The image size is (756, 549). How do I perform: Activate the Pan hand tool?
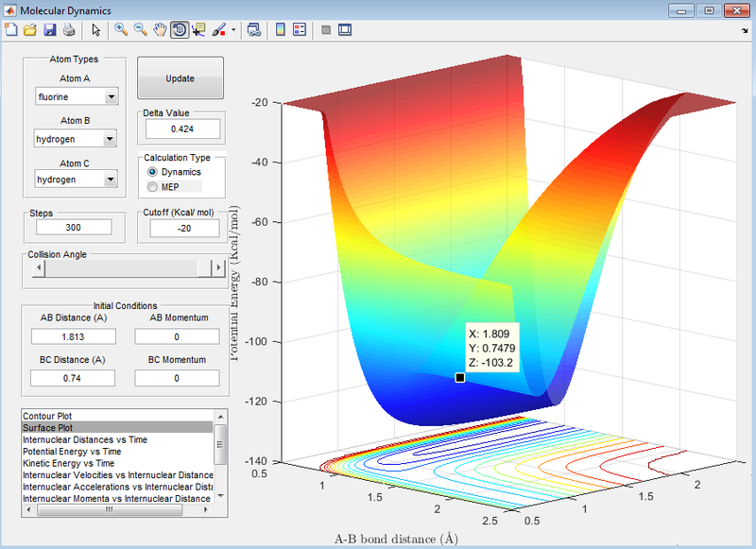click(x=160, y=30)
